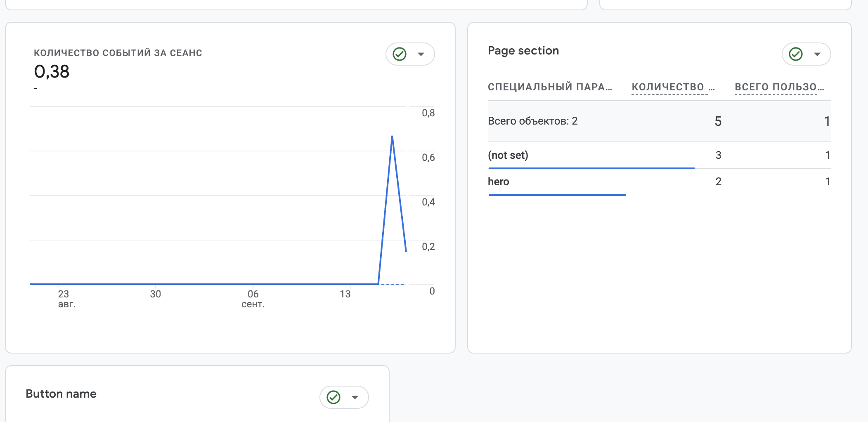Screen dimensions: 868x422
Task: Click the 13 axis date label
Action: (x=345, y=294)
